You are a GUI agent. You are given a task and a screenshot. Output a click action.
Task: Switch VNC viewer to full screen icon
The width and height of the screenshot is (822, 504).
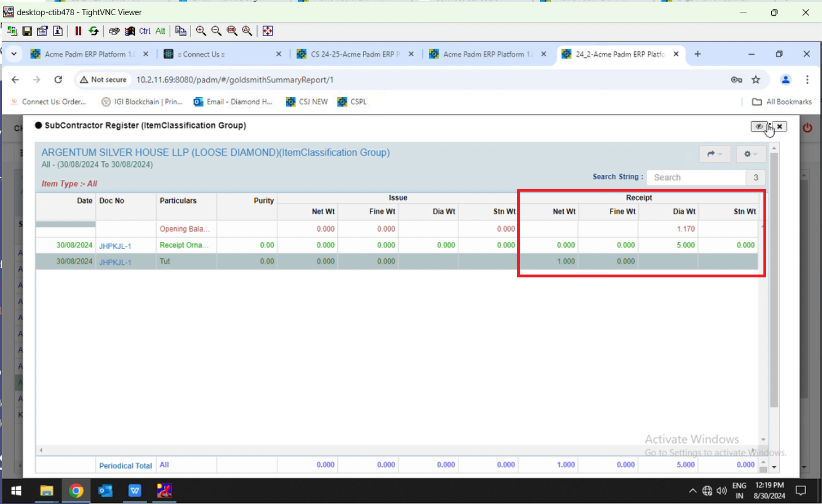tap(268, 31)
